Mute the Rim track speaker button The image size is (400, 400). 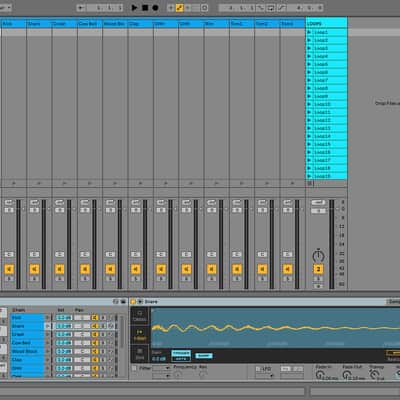pyautogui.click(x=212, y=269)
